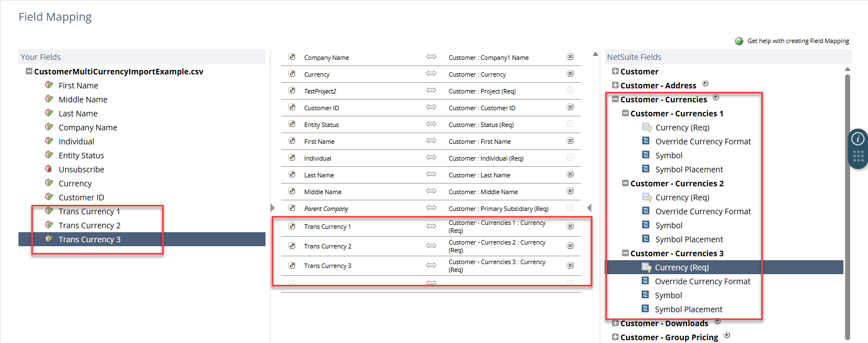The height and width of the screenshot is (343, 868).
Task: Remove the Customer ID mapping row
Action: 570,107
